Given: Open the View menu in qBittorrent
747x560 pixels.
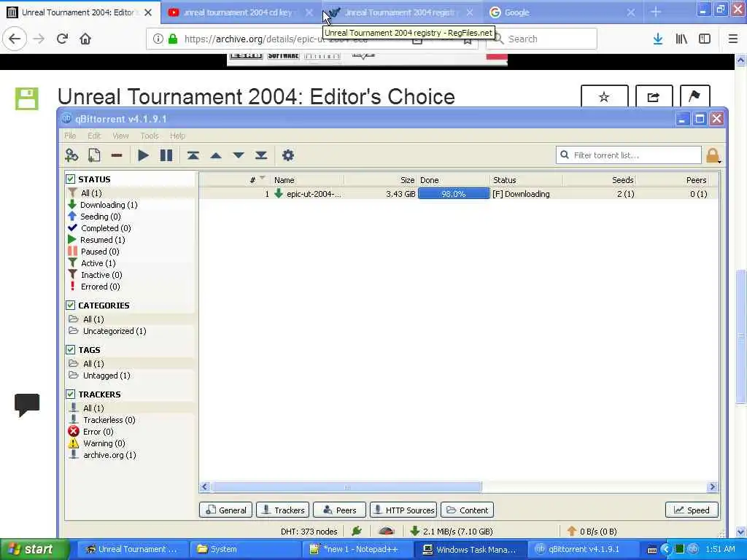Looking at the screenshot, I should click(120, 136).
